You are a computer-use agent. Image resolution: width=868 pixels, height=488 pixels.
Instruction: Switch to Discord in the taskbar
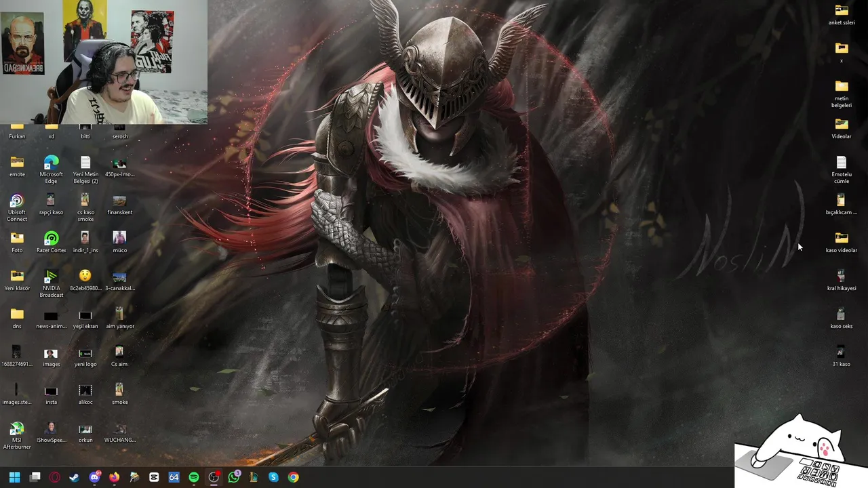click(x=94, y=477)
